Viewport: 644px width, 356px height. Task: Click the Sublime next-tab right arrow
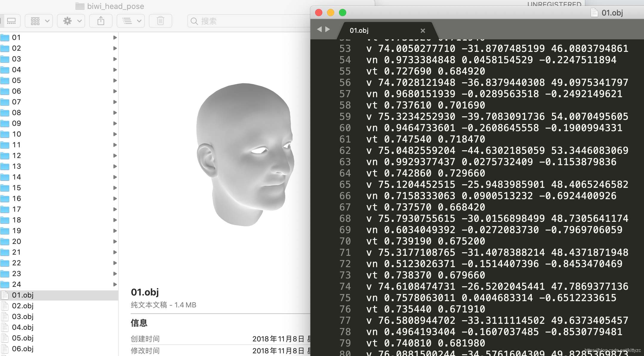tap(328, 29)
